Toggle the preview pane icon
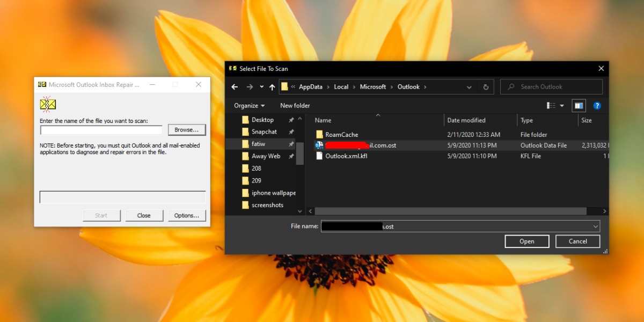 579,106
